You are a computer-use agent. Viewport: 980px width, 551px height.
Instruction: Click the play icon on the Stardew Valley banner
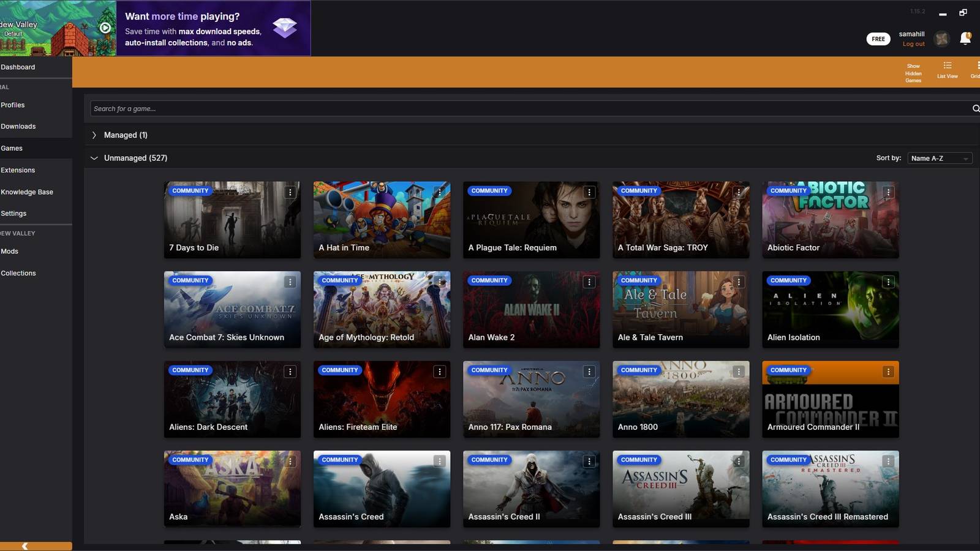pos(105,28)
